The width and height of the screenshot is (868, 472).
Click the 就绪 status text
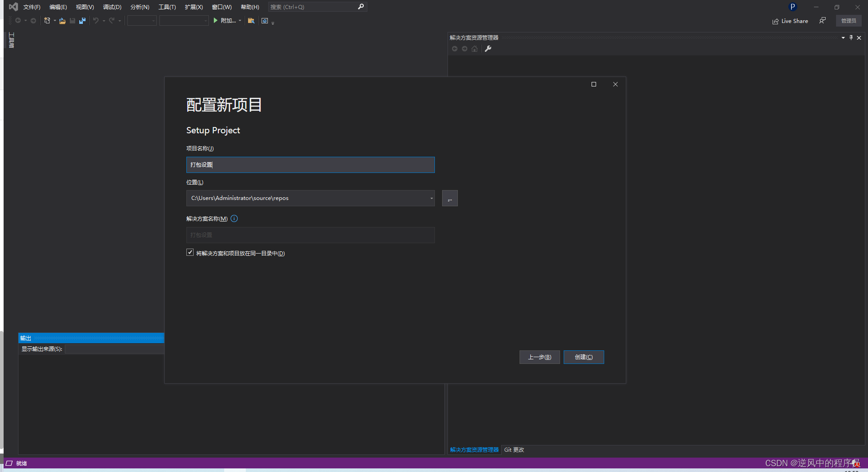click(22, 463)
